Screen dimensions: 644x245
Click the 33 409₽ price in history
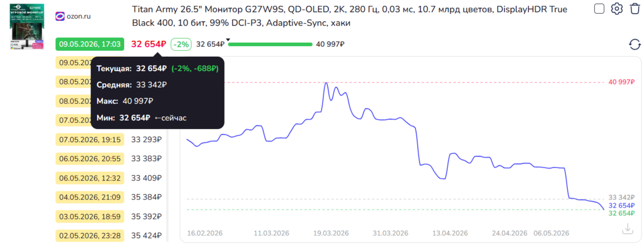147,178
